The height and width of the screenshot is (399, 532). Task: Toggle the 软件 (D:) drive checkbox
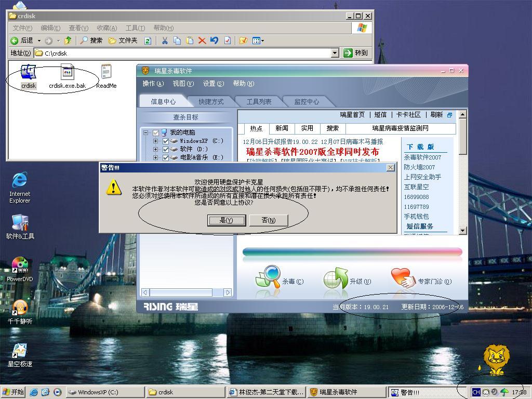(166, 149)
